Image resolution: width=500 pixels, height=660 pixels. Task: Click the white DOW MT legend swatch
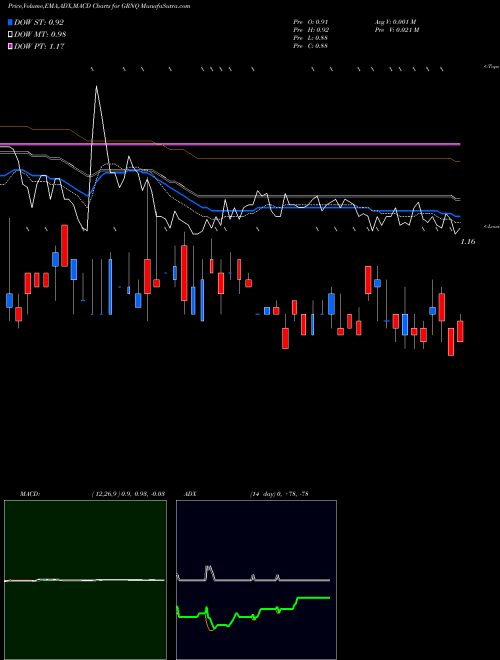(x=10, y=35)
